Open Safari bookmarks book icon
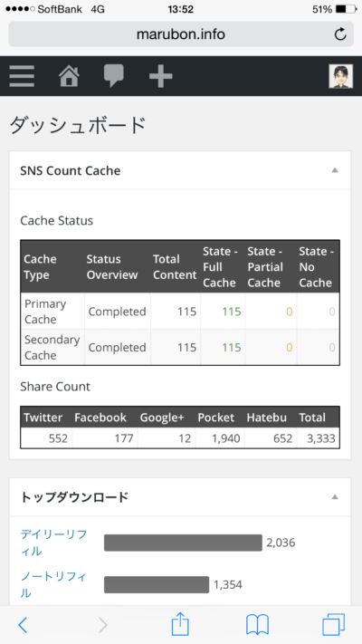Viewport: 362px width, 644px height. 257,625
